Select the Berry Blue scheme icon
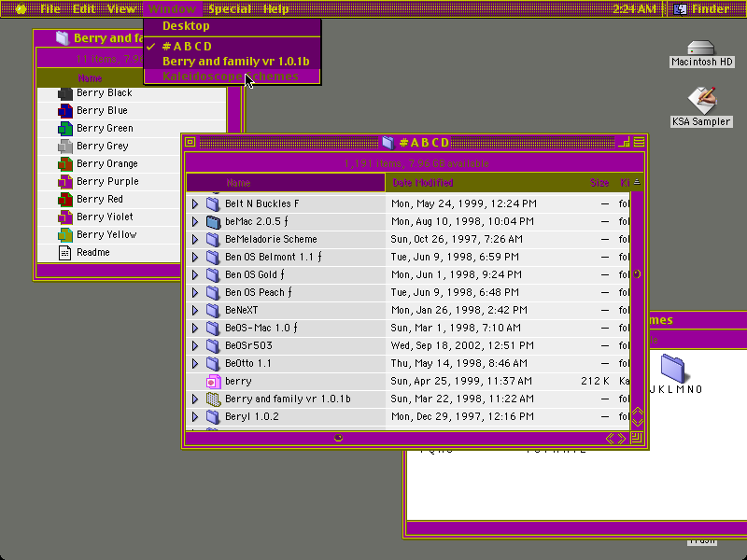The height and width of the screenshot is (560, 747). tap(64, 111)
